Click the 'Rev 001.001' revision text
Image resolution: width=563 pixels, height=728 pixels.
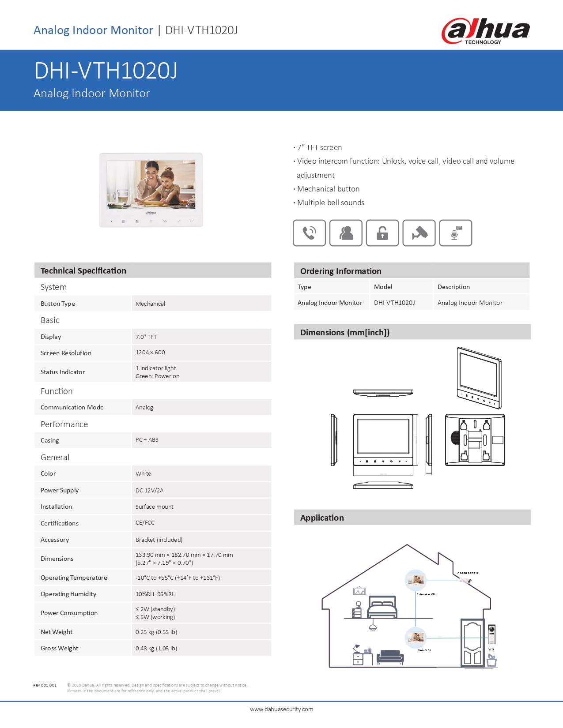pos(45,685)
